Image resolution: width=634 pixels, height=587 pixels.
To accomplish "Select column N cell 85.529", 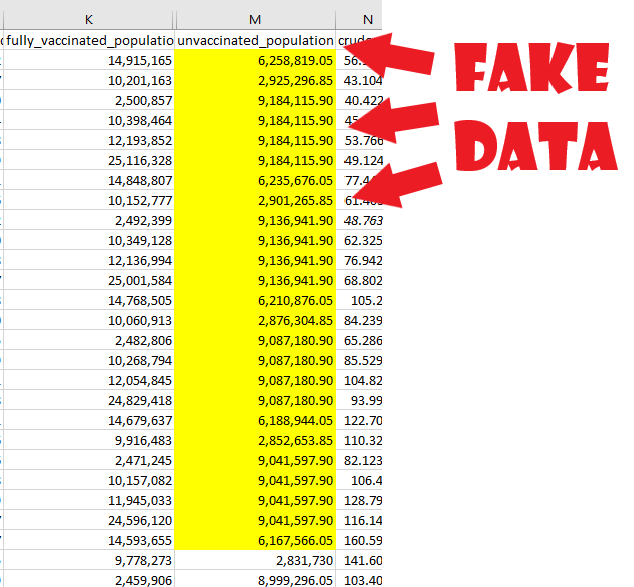I will coord(359,360).
